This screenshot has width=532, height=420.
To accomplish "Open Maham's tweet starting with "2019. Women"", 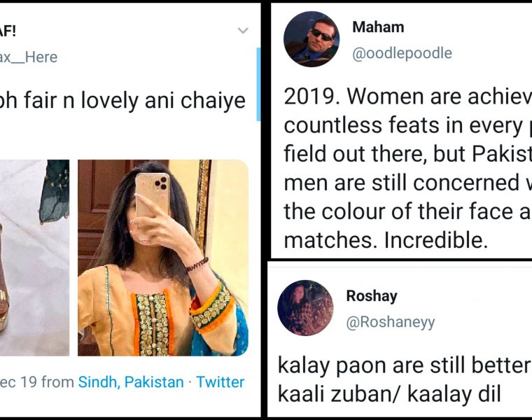I will coord(407,168).
